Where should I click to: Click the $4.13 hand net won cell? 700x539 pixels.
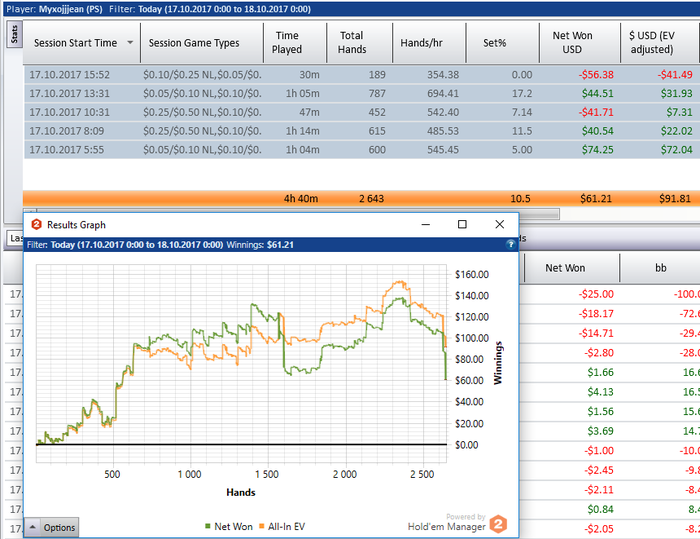point(600,392)
